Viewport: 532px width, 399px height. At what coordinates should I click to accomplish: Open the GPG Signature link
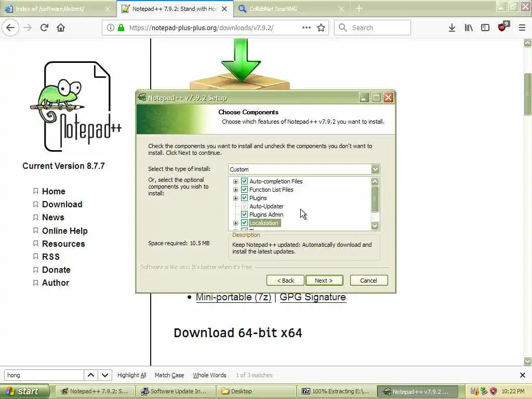(x=312, y=297)
